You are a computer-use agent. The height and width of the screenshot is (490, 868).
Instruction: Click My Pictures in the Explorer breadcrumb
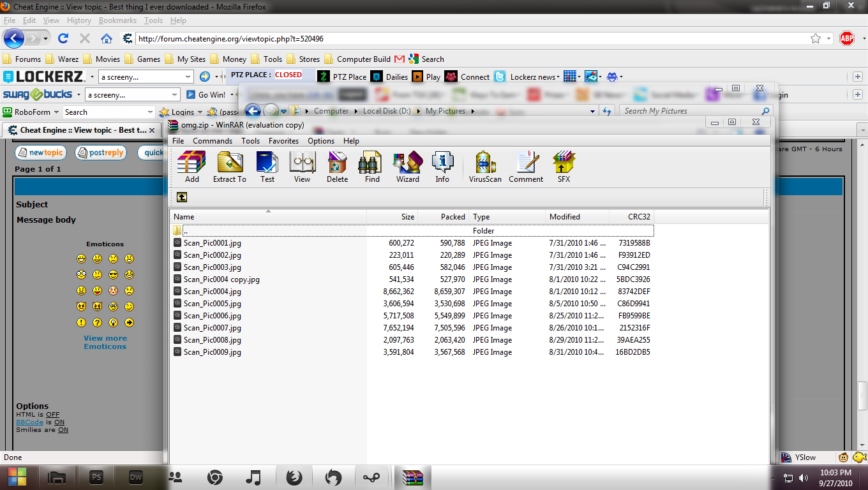(x=445, y=111)
